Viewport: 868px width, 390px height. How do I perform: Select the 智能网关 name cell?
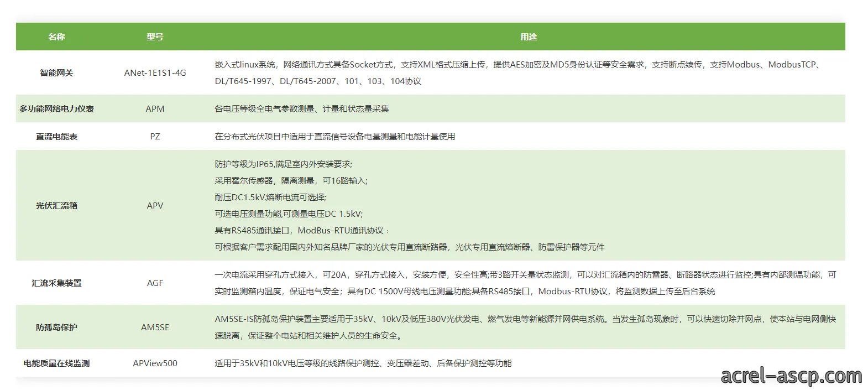[x=56, y=72]
